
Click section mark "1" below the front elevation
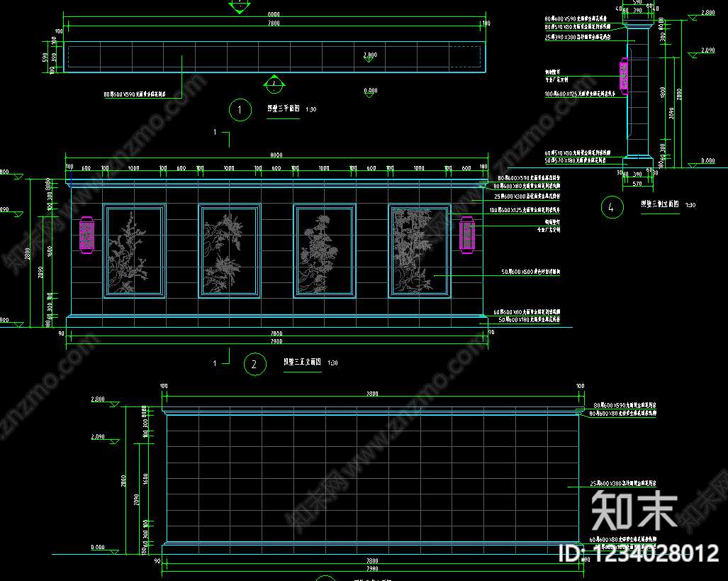(x=215, y=363)
